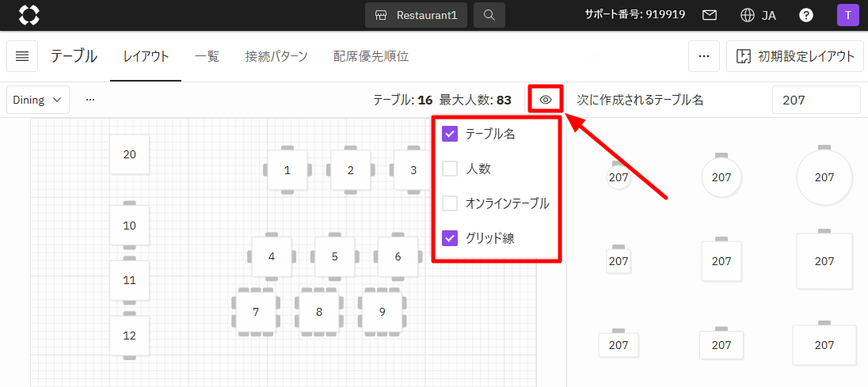Switch to the 接続パターン tab
The image size is (868, 387).
[x=276, y=56]
